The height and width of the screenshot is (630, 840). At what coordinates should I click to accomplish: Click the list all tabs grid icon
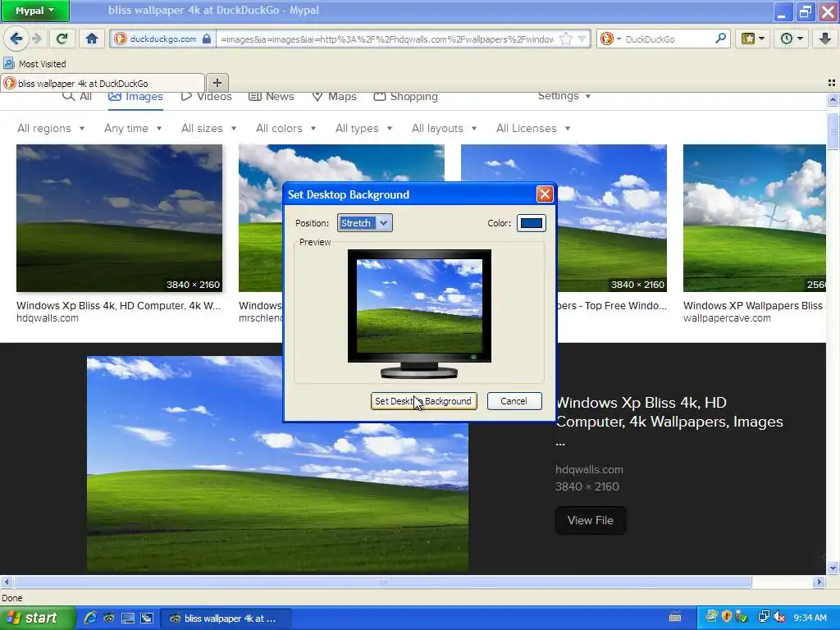(832, 83)
